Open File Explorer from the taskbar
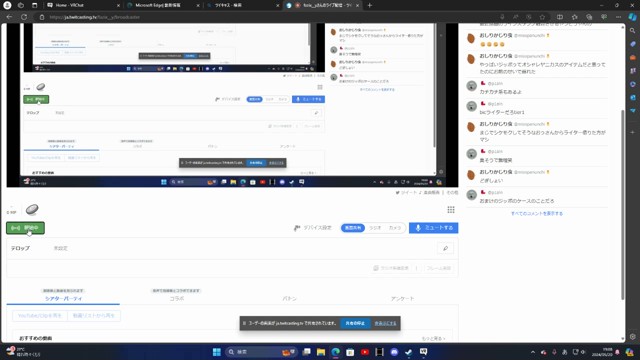The image size is (640, 360). (x=321, y=352)
